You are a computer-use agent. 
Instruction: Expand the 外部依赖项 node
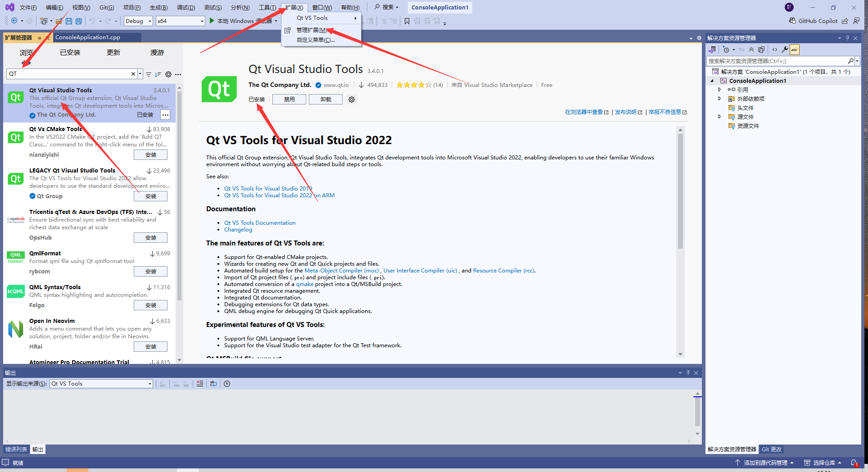[719, 99]
